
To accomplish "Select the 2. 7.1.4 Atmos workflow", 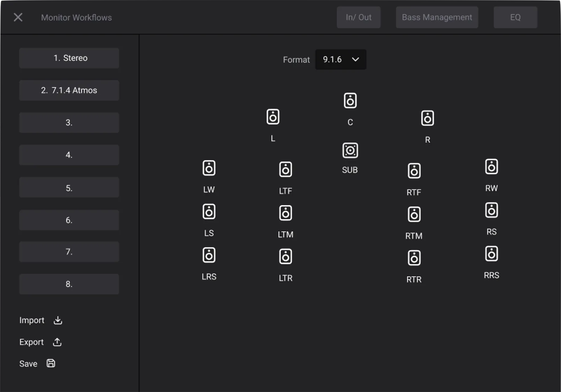I will [69, 90].
